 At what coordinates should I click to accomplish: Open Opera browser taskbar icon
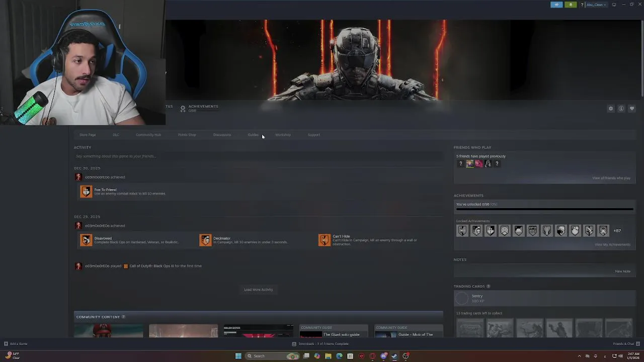[372, 356]
